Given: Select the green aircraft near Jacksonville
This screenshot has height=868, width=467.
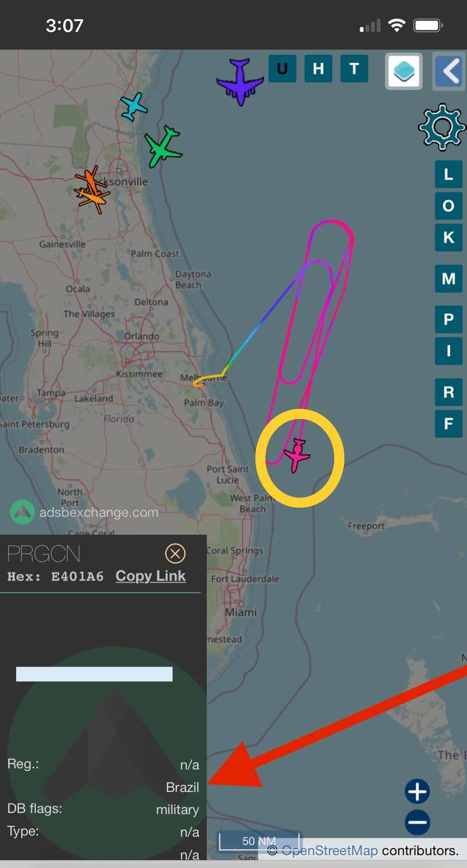Looking at the screenshot, I should pos(163,146).
